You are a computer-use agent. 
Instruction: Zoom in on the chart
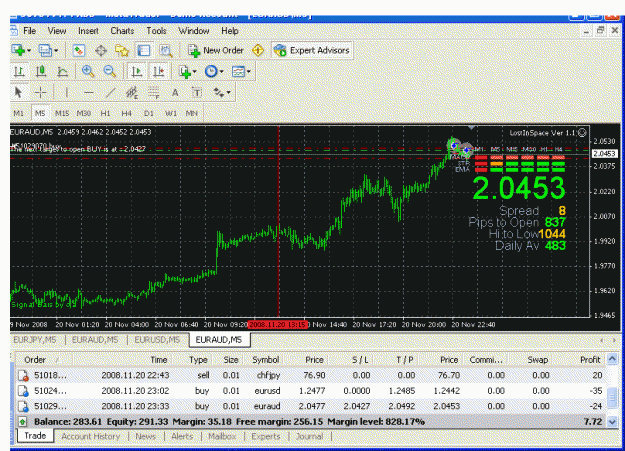(x=88, y=71)
